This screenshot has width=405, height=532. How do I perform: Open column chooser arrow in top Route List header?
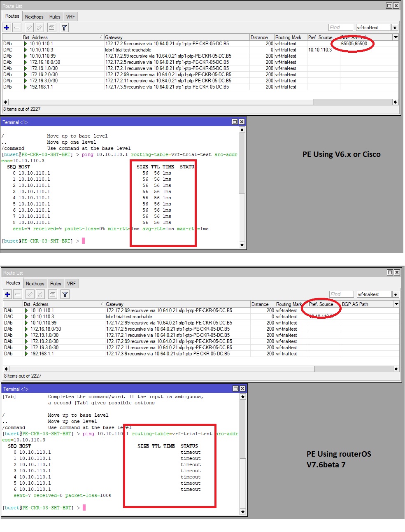point(396,37)
